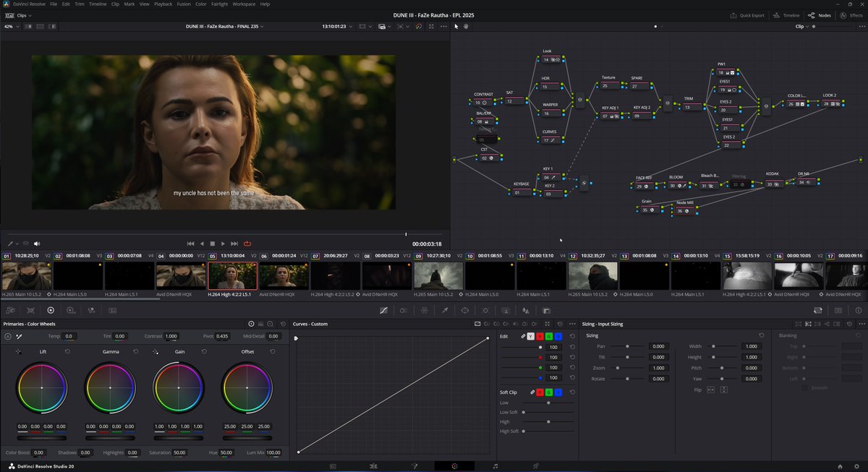The height and width of the screenshot is (472, 868).
Task: Play the clip forward
Action: [223, 244]
